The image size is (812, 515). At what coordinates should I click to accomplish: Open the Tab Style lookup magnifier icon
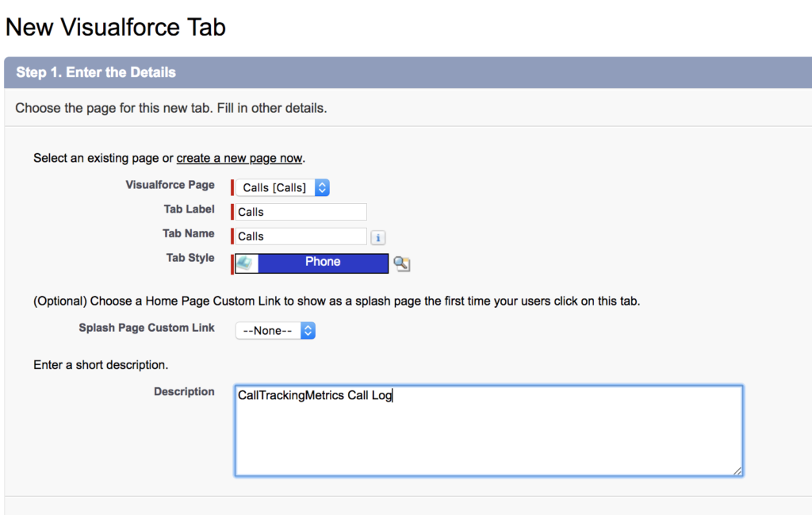[x=402, y=263]
